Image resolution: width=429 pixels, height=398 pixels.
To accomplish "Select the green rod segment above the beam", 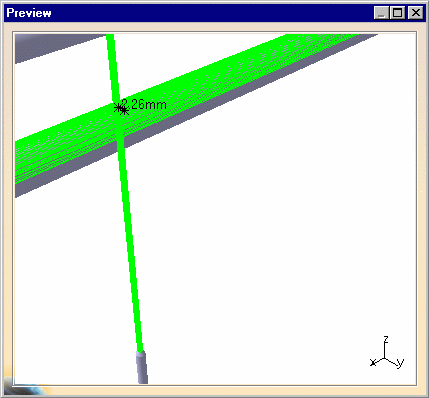I will (112, 67).
